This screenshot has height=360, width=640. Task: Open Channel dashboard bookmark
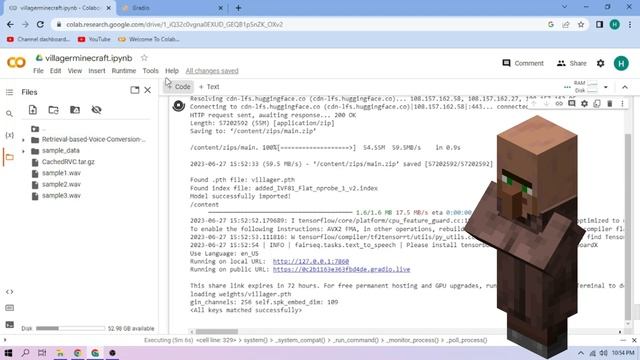pos(38,39)
